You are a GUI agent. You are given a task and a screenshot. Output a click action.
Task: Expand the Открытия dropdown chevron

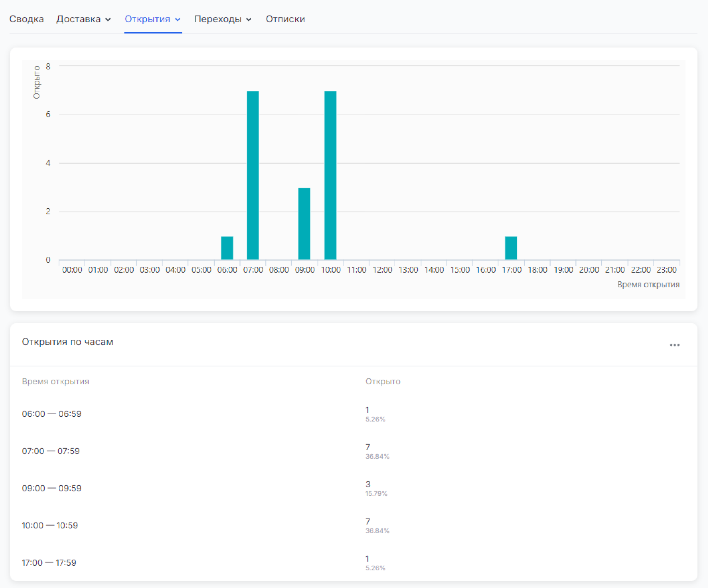click(x=178, y=20)
